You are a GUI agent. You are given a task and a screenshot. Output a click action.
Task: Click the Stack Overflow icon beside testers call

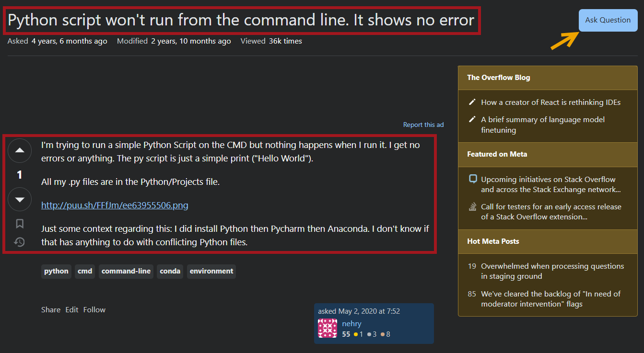tap(473, 207)
